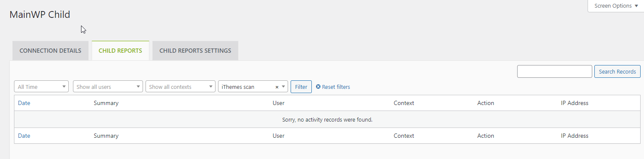Open the Child Reports Settings tab

coord(195,51)
